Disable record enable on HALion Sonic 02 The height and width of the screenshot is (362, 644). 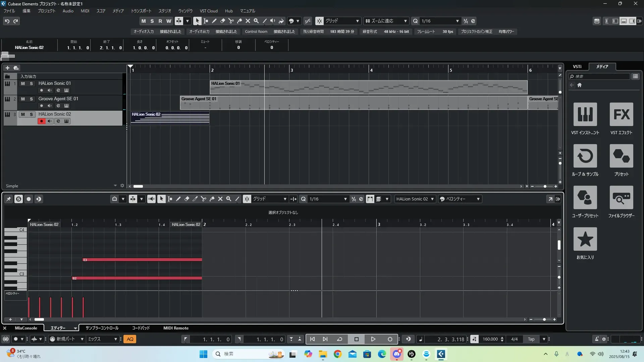coord(41,121)
